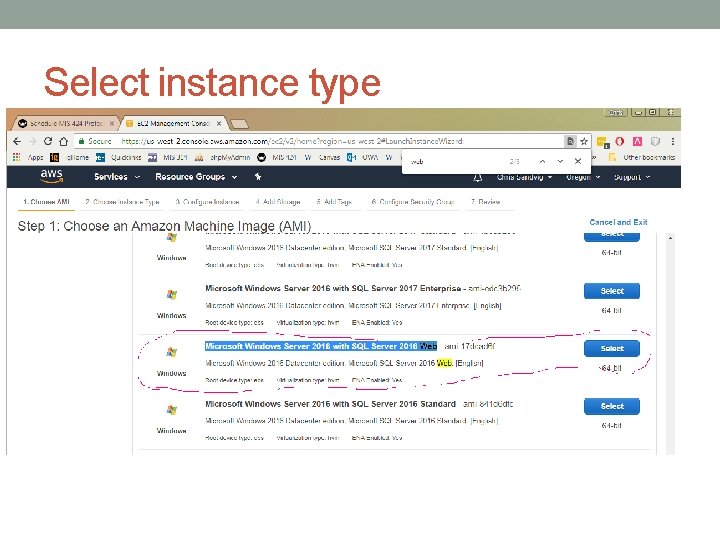720x540 pixels.
Task: Click the SQL Server 2017 Enterprise title text
Action: (333, 288)
